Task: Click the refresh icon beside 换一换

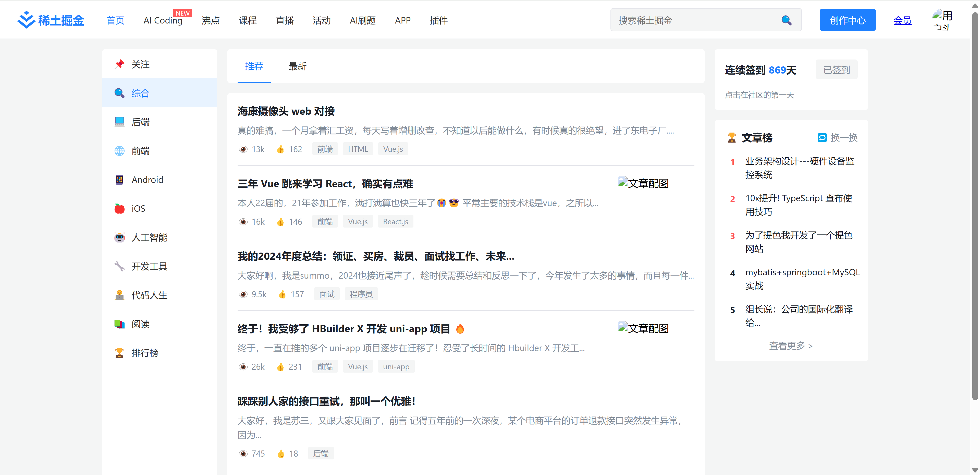Action: pyautogui.click(x=822, y=138)
